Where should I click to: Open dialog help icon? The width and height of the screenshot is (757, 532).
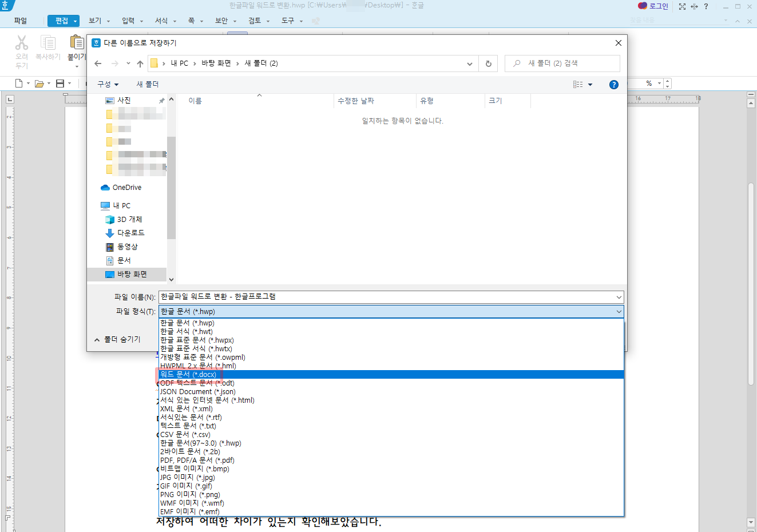point(614,85)
